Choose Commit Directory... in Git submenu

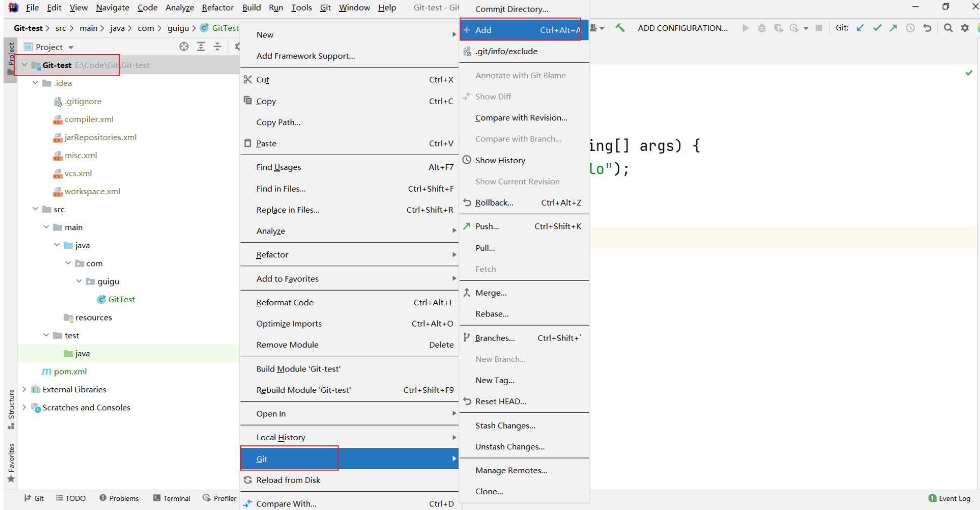pos(524,9)
